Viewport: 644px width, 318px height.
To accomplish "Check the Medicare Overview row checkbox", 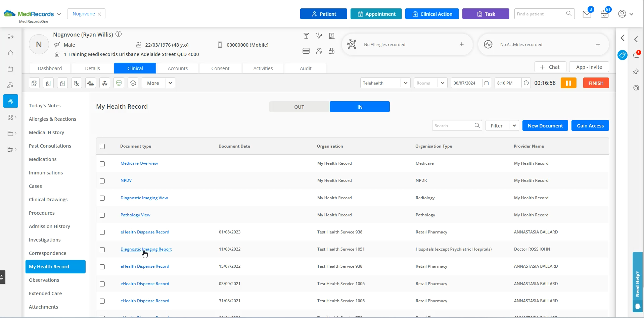I will pos(102,164).
